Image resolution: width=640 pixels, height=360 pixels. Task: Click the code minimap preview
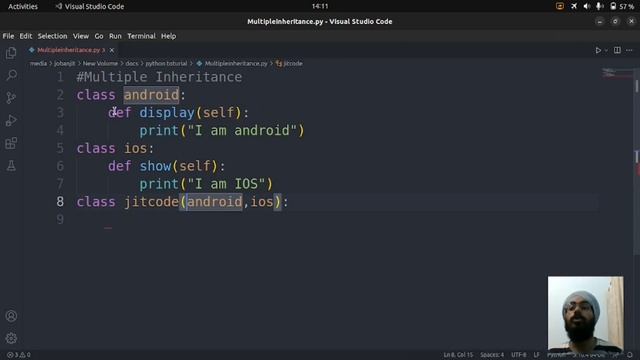616,73
